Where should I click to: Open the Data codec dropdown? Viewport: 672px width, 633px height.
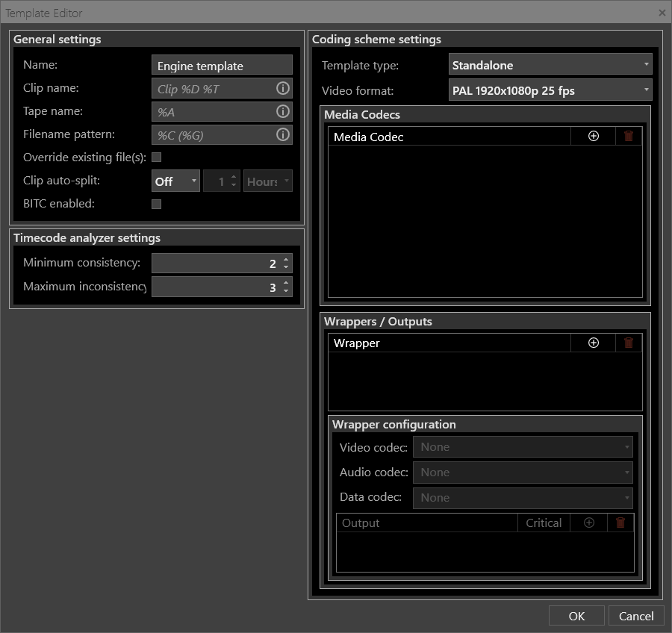point(523,498)
